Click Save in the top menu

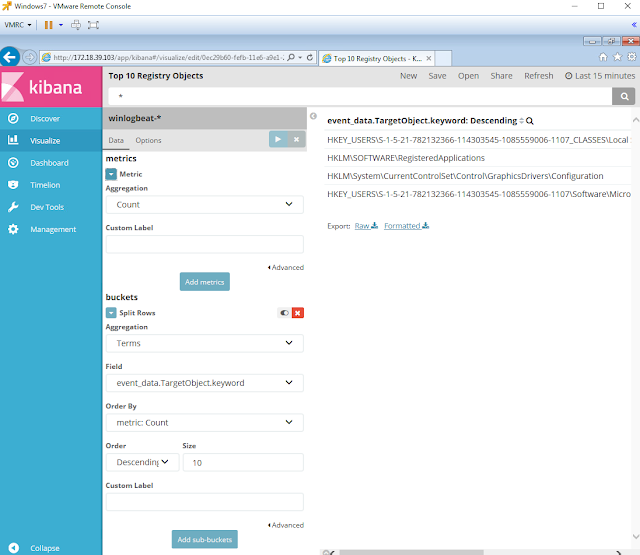[x=437, y=76]
